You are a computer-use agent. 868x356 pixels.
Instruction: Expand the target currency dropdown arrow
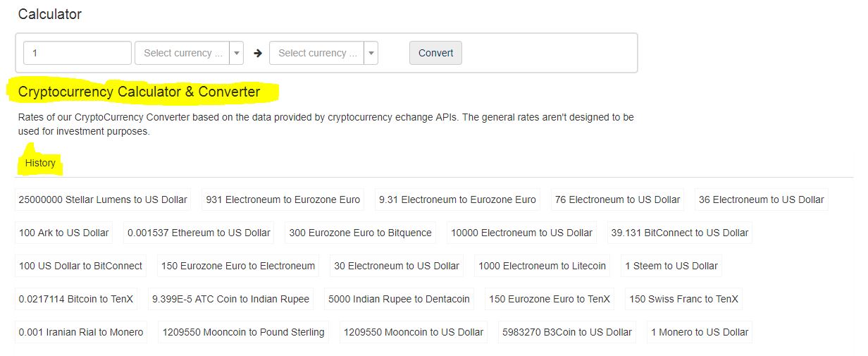coord(371,53)
